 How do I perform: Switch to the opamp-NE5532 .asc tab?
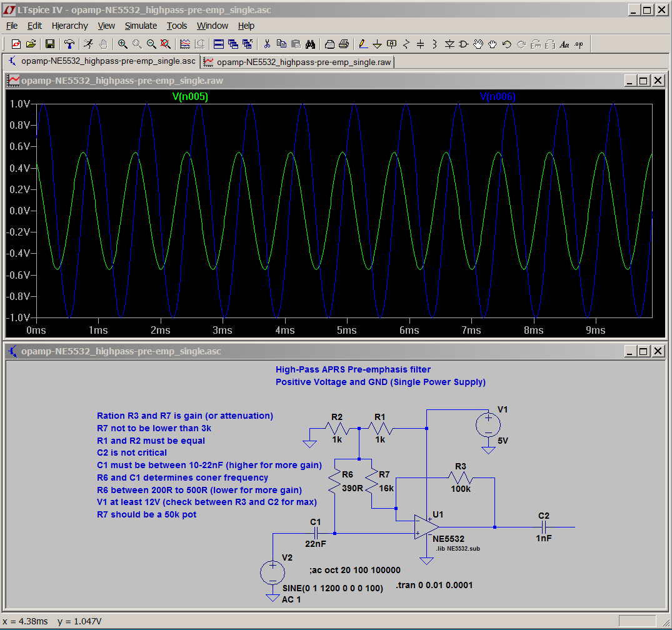(101, 61)
